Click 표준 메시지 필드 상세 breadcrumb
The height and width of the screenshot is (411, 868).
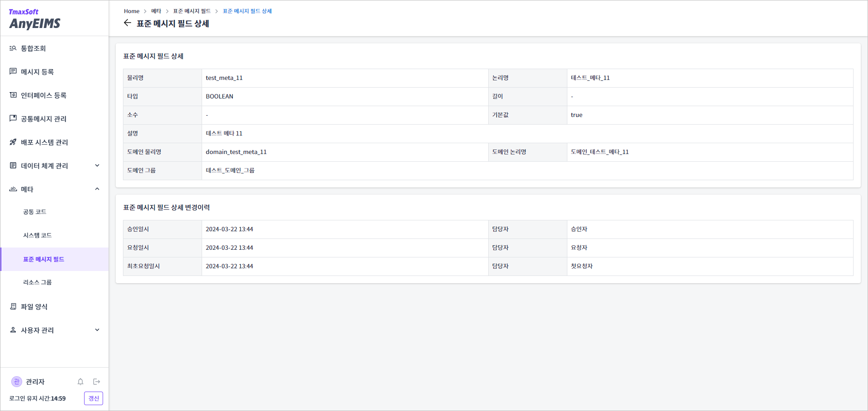tap(247, 11)
